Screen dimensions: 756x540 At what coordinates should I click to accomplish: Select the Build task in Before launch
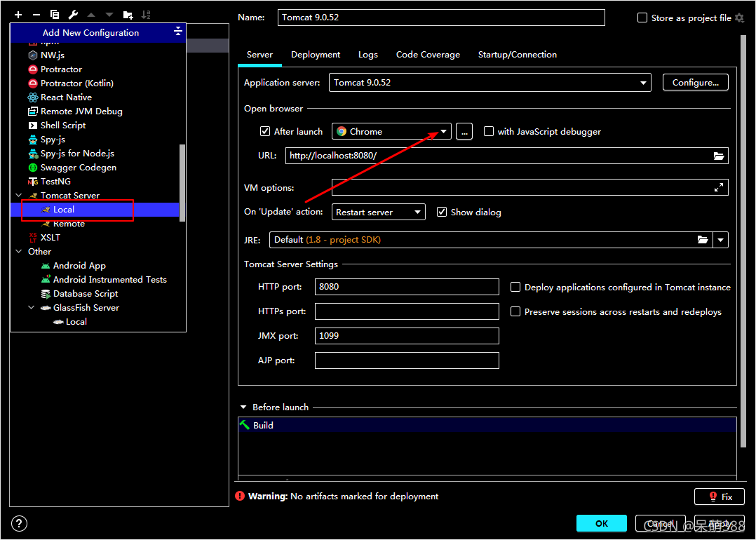(487, 425)
